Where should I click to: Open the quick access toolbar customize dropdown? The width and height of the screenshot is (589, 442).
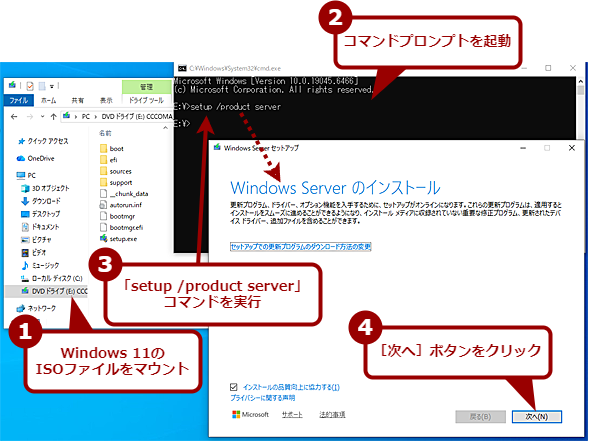click(52, 87)
